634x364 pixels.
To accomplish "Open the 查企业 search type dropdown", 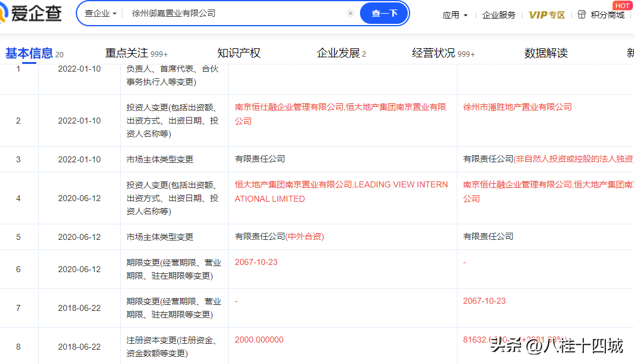I will coord(100,13).
